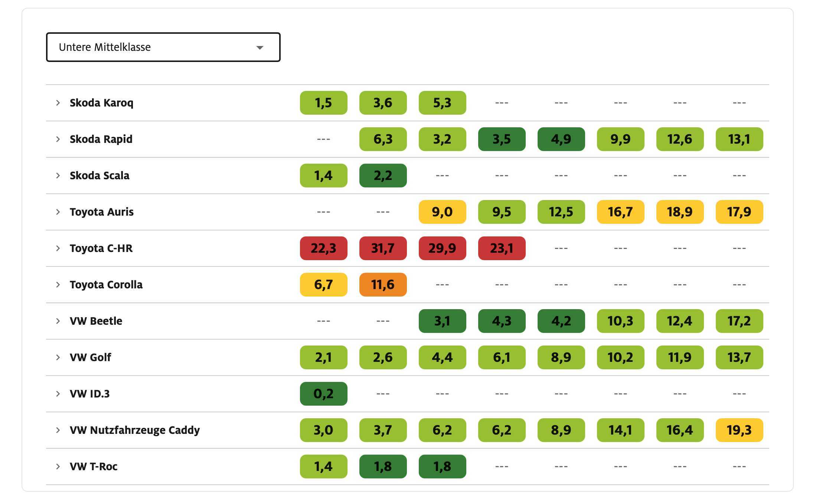The image size is (819, 504).
Task: Click Toyota C-HR red value 29,9
Action: (443, 248)
